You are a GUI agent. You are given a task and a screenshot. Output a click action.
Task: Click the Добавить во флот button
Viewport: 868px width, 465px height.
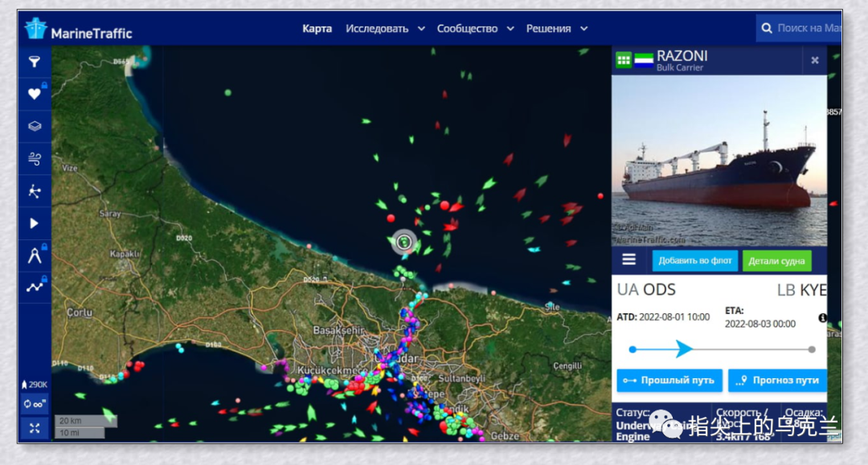coord(694,260)
